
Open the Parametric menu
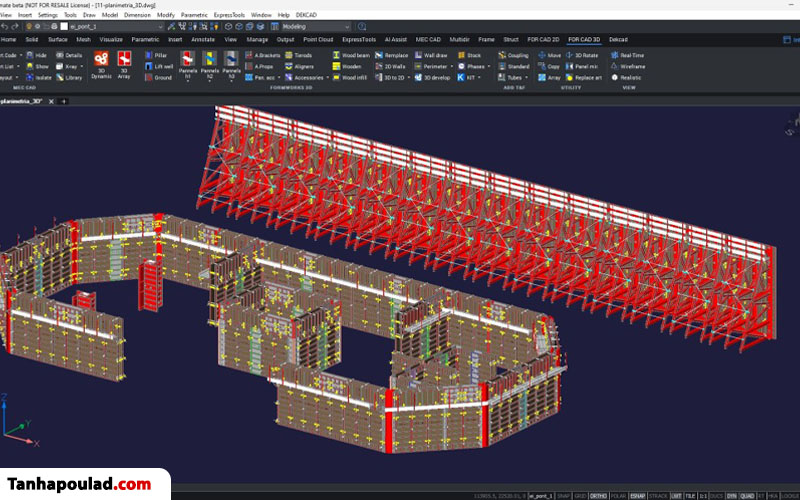(x=194, y=15)
